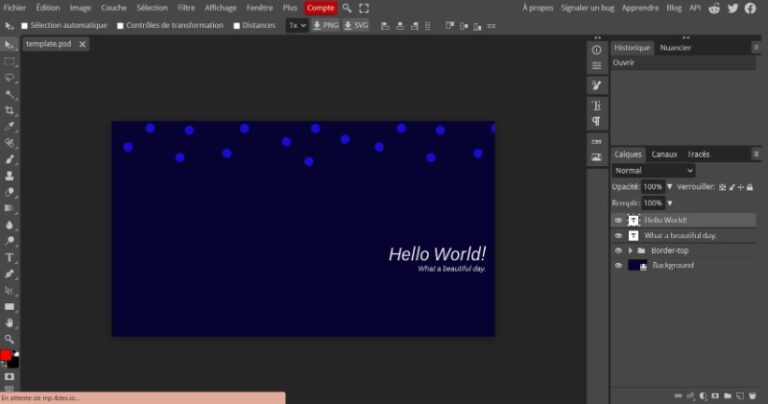Open the Reddit icon link

(714, 8)
